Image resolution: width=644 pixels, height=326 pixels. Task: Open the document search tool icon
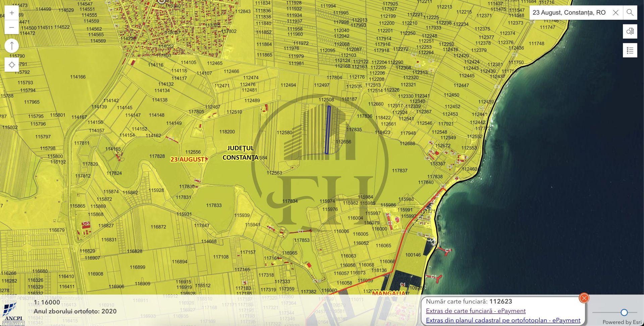tap(630, 31)
